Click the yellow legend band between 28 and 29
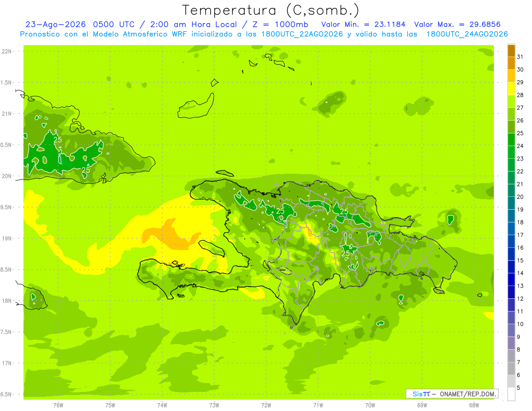 [511, 89]
